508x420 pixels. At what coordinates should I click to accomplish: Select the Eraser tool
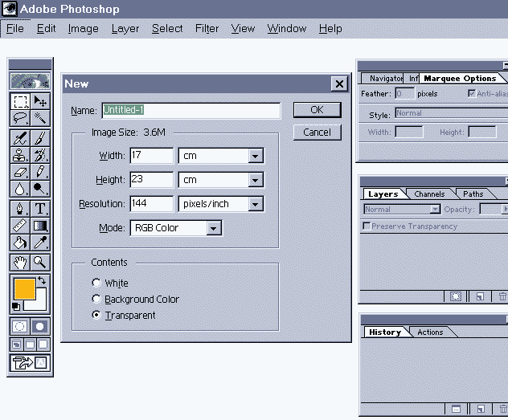(20, 172)
